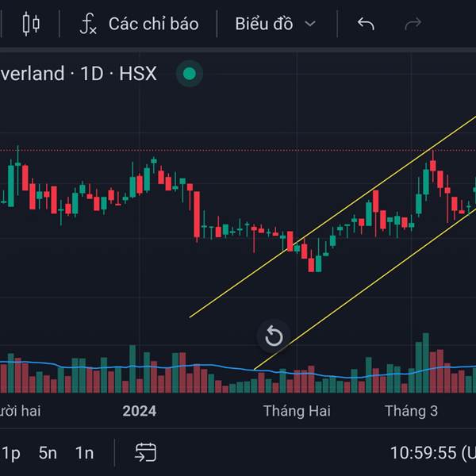
Task: Expand the Biểu đồ dropdown
Action: tap(274, 24)
